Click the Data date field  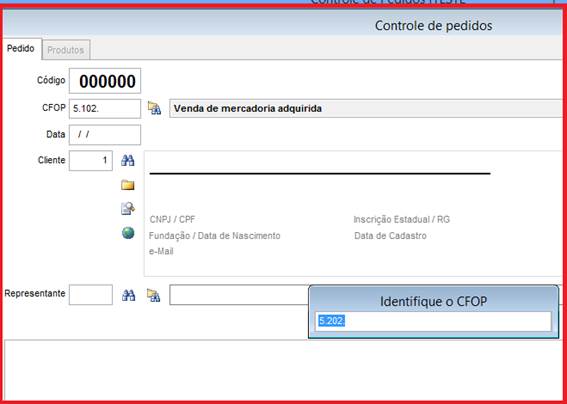pos(105,135)
